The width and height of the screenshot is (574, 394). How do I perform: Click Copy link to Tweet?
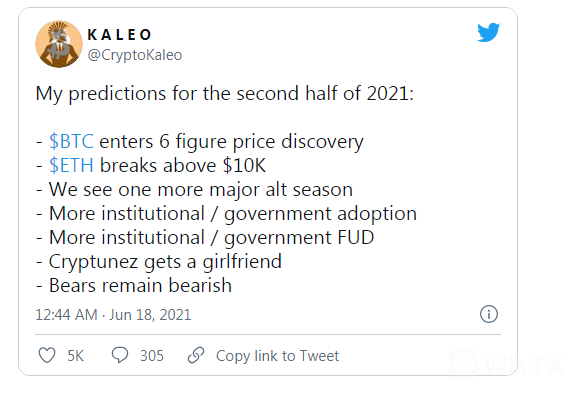277,356
